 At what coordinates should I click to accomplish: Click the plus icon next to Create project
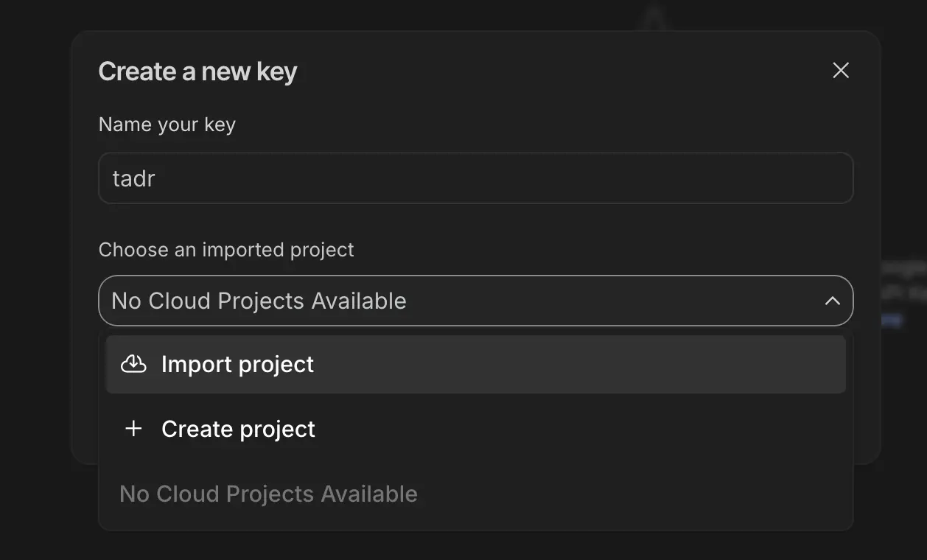pyautogui.click(x=133, y=428)
